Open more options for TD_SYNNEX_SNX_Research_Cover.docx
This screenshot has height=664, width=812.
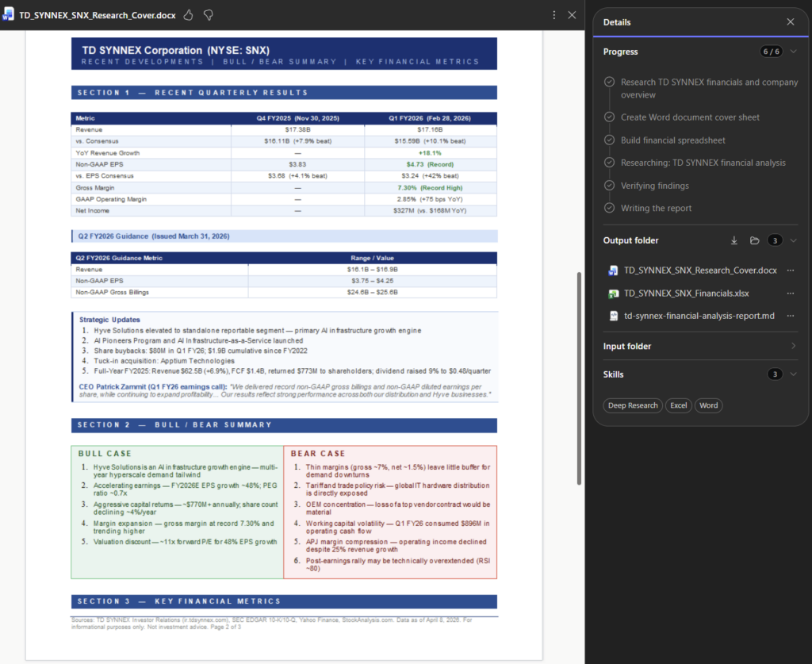click(790, 271)
